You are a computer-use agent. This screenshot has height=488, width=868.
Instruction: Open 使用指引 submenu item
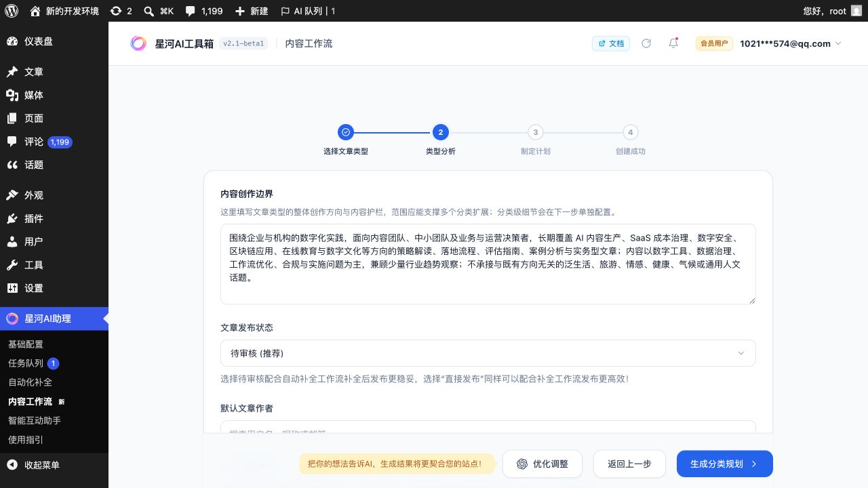tap(26, 439)
